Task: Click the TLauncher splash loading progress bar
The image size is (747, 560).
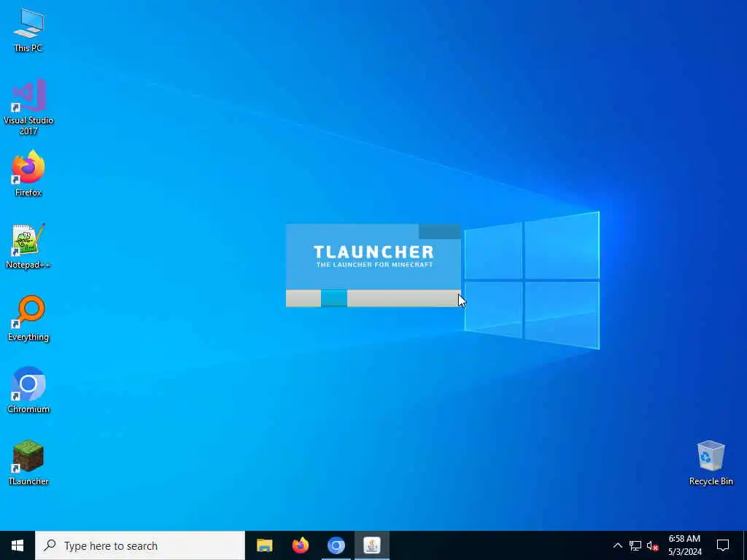Action: pos(373,298)
